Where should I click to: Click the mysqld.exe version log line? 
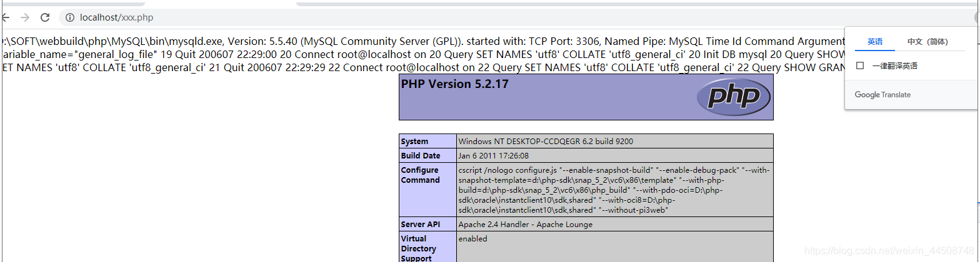(422, 42)
